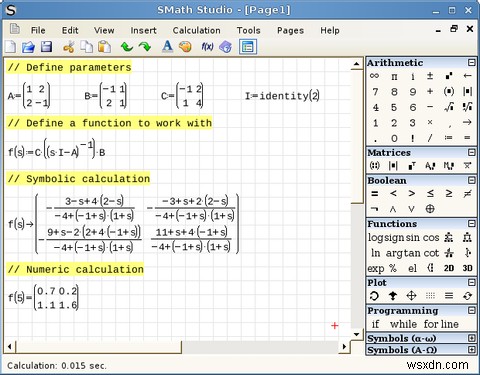Choose graph by points in the Plot panel
This screenshot has width=480, height=375.
coord(430,296)
